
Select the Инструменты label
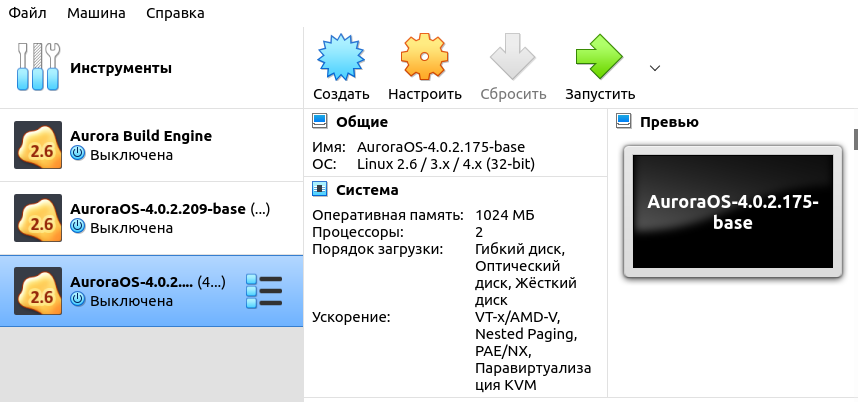pos(121,68)
